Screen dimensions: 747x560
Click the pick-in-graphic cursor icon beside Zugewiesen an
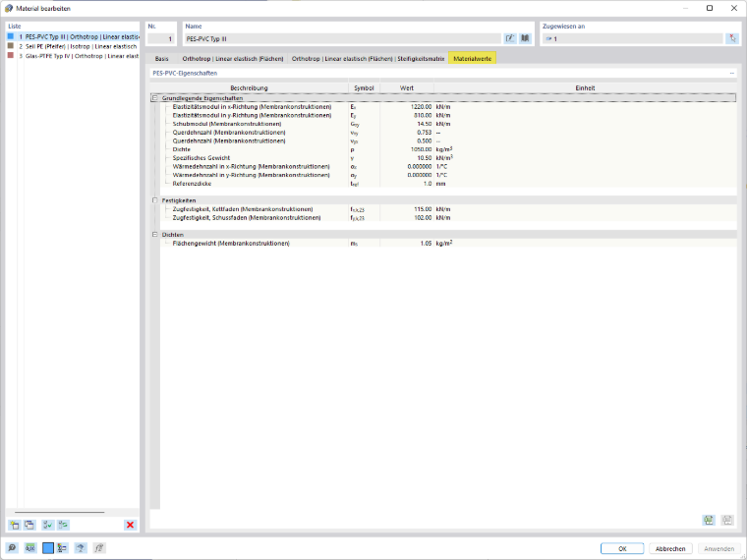point(732,38)
